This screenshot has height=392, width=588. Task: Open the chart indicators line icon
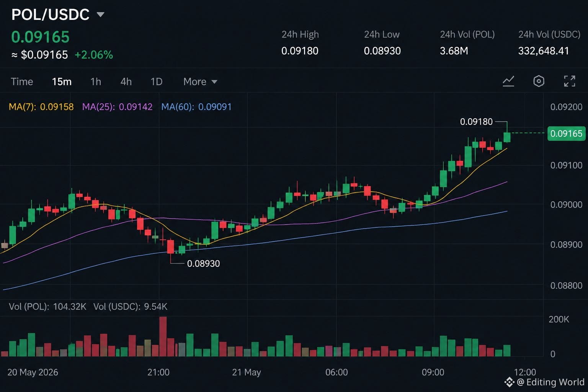click(x=508, y=81)
